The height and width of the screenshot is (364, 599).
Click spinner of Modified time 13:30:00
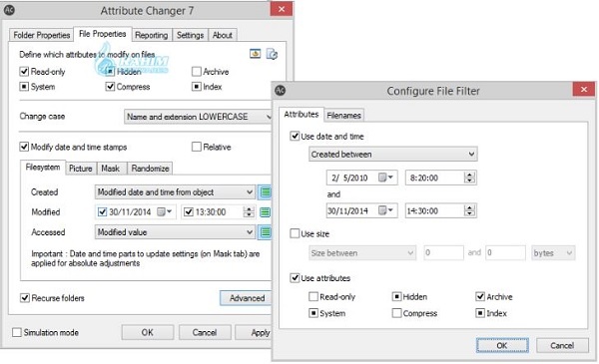249,211
